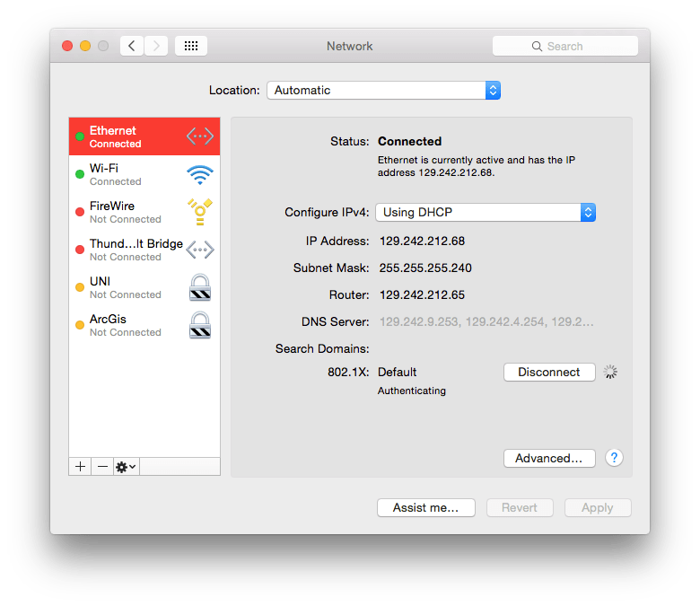
Task: Click the UNI VPN padlock icon
Action: point(200,287)
